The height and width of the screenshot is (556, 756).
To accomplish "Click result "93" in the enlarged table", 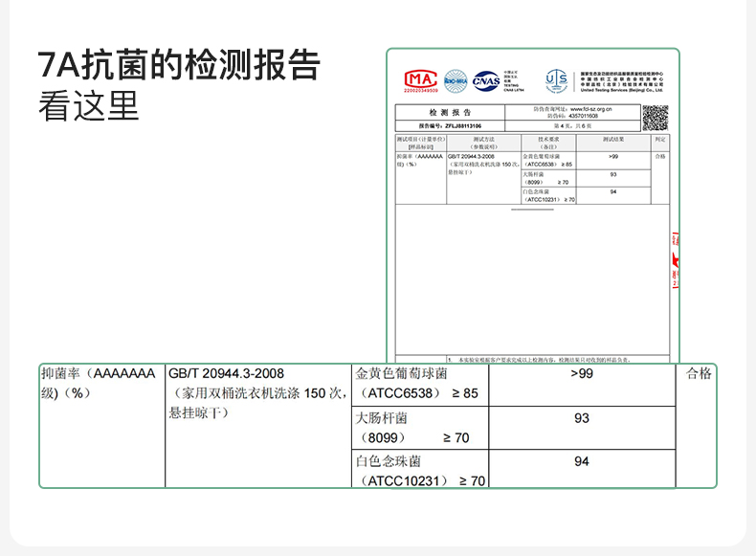I will 582,417.
